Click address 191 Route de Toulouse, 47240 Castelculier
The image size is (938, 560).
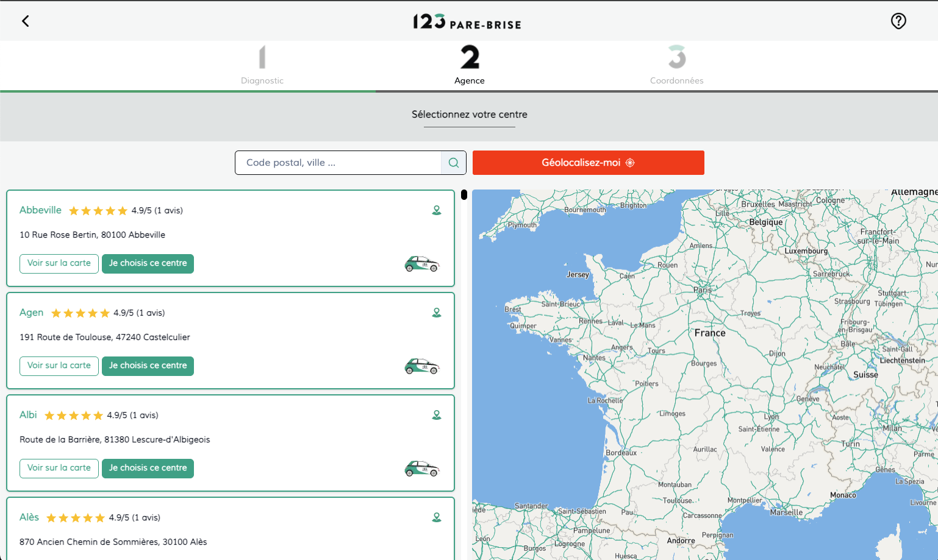click(105, 337)
